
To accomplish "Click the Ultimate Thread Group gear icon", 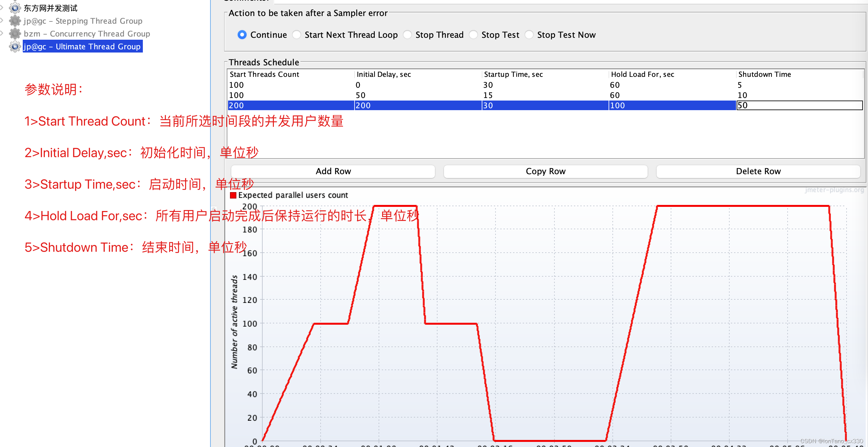I will pyautogui.click(x=14, y=46).
